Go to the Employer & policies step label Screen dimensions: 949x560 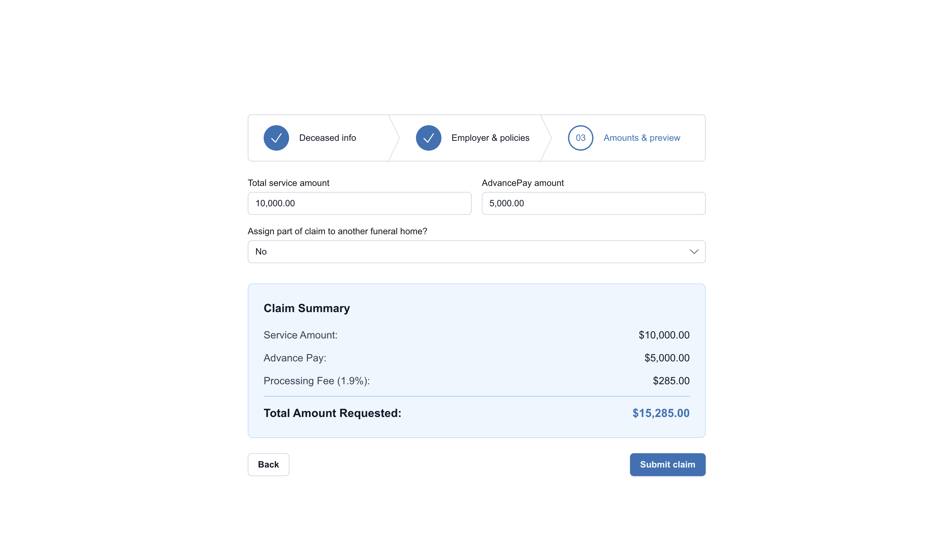point(490,138)
